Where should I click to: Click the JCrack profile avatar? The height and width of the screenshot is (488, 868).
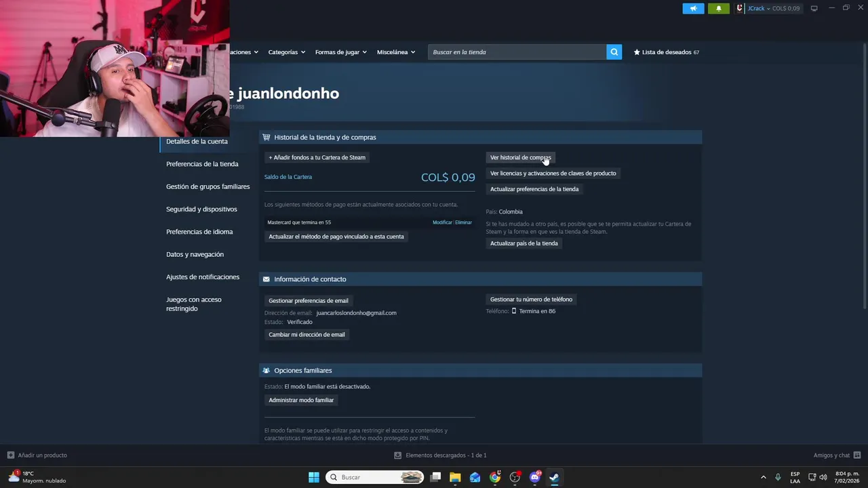(740, 9)
